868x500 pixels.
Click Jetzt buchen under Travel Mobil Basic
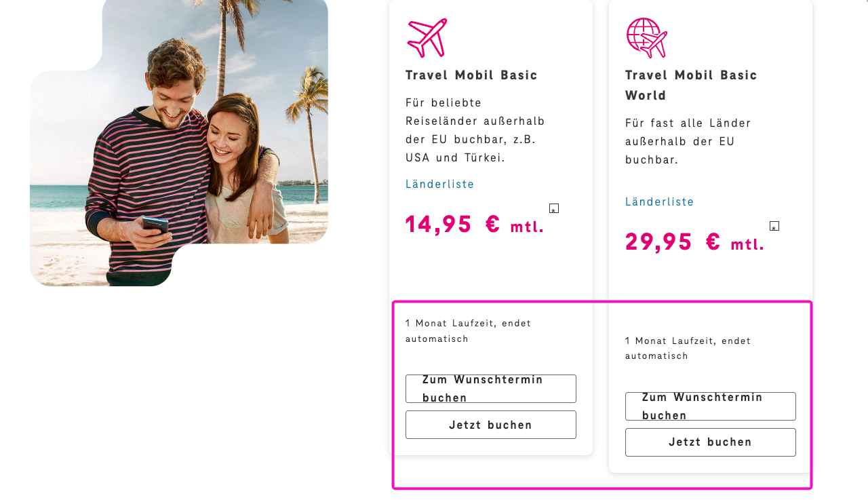point(490,424)
